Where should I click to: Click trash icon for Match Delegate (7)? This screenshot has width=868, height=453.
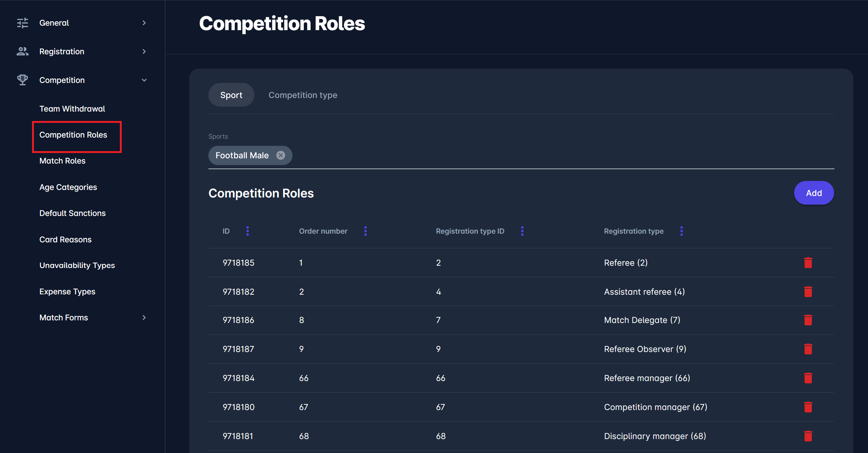point(808,320)
